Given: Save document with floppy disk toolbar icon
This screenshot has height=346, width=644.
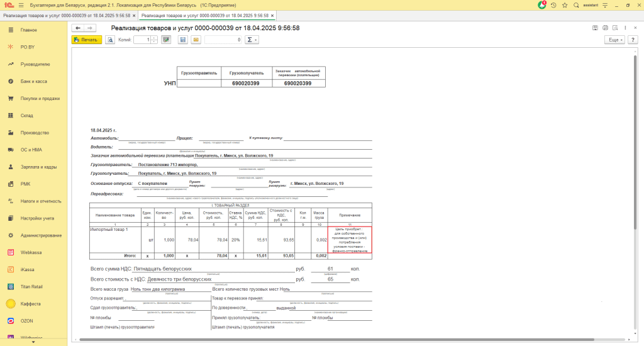Looking at the screenshot, I should 183,40.
